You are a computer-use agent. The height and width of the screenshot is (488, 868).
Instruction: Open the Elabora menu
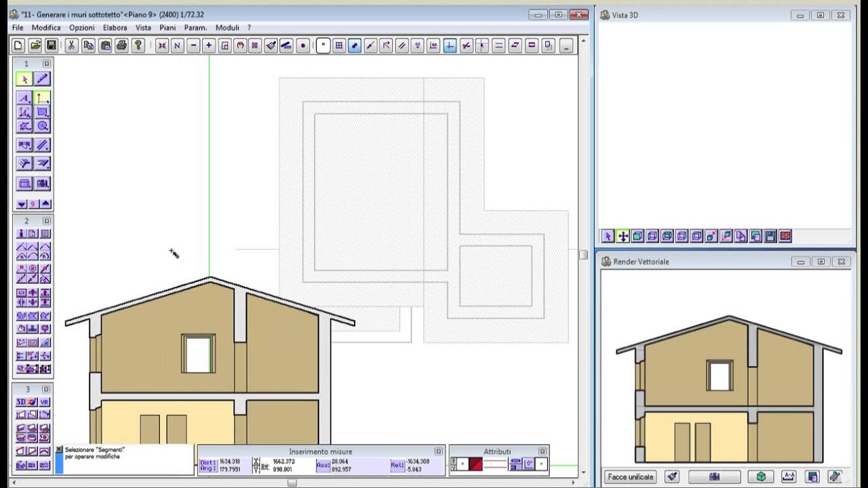pos(115,28)
